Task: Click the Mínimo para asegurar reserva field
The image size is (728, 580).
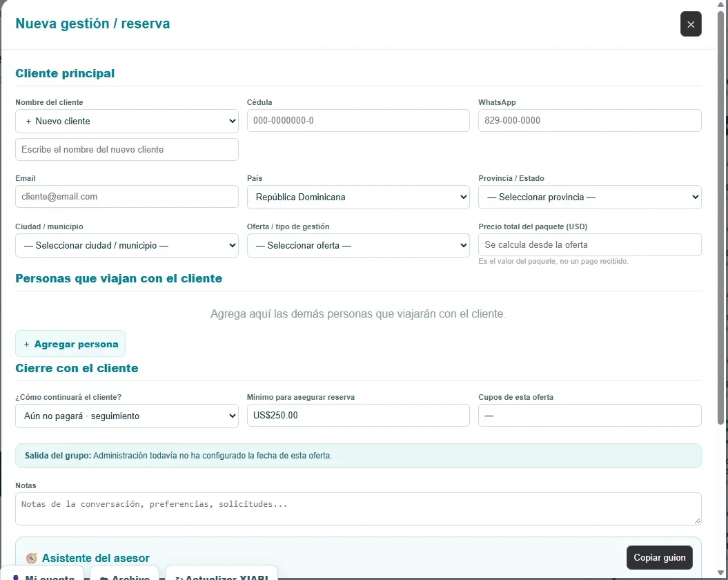Action: [358, 416]
